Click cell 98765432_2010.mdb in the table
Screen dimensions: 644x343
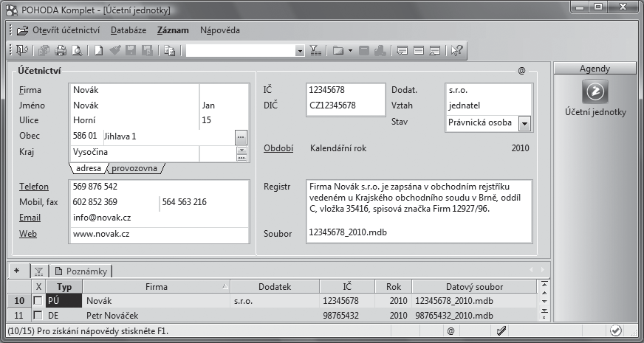tap(474, 316)
